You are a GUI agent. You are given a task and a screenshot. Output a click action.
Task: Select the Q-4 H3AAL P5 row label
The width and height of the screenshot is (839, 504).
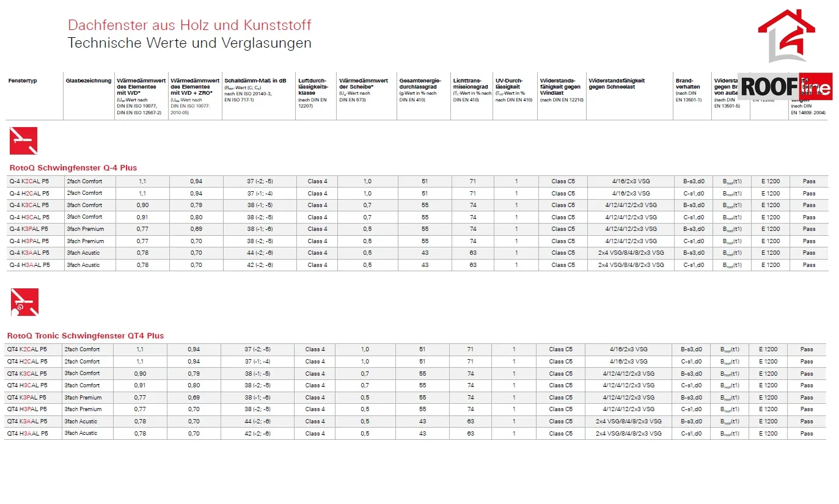coord(29,265)
